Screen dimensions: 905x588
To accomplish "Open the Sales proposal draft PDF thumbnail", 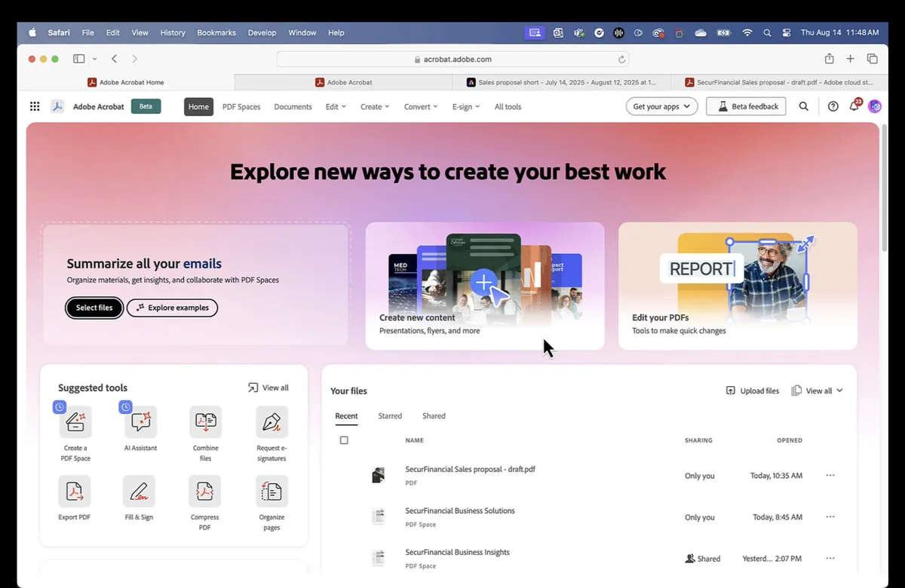I will tap(378, 475).
